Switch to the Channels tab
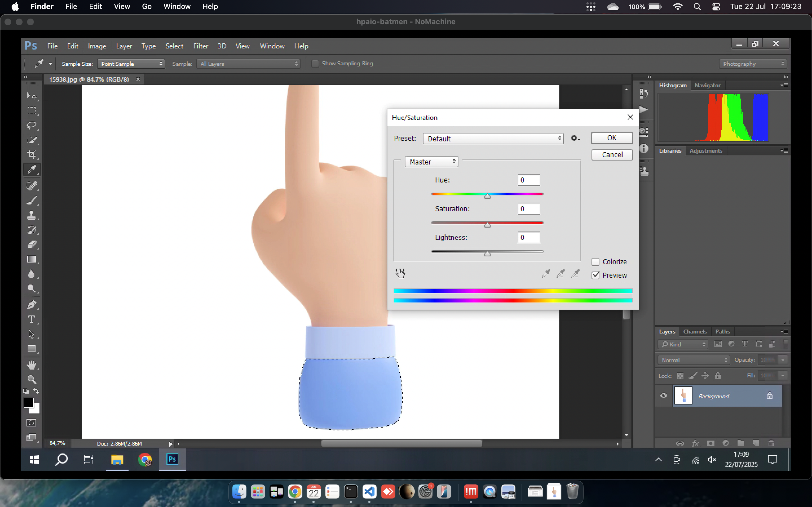812x507 pixels. (x=694, y=332)
